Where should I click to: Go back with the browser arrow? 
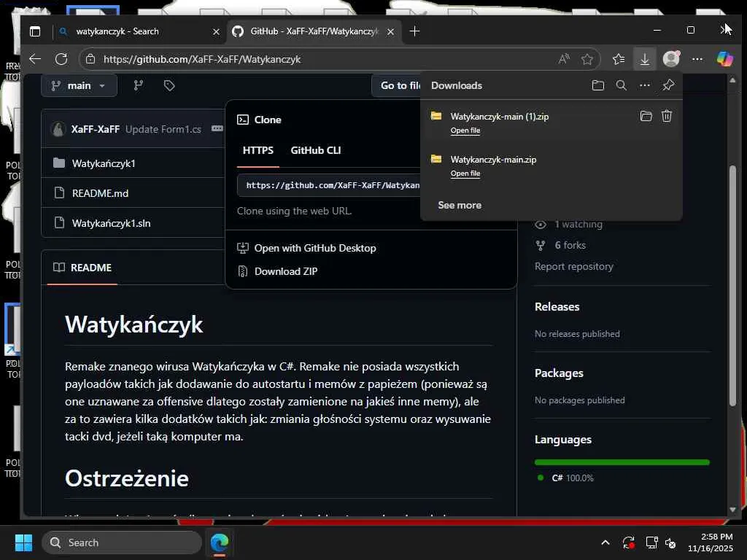pos(35,59)
